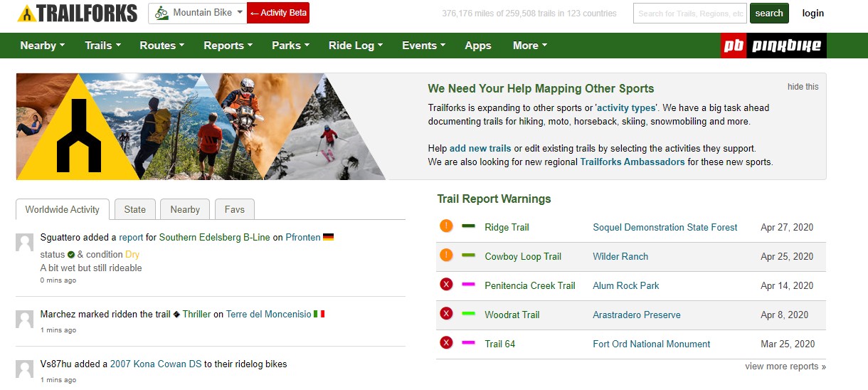Open the Apps menu item
868x390 pixels.
[x=478, y=46]
